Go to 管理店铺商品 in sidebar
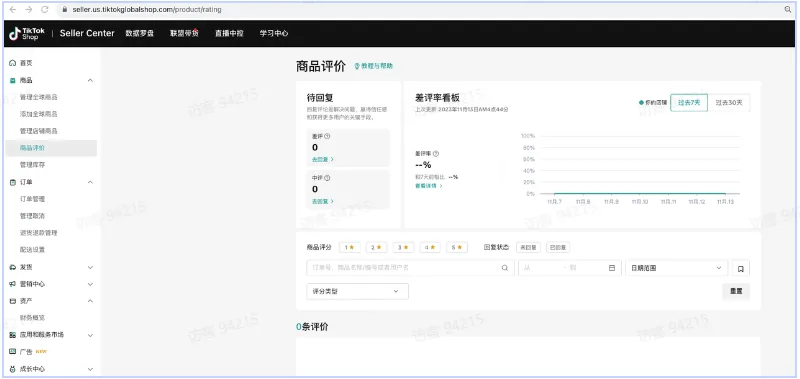This screenshot has width=800, height=379. 39,131
